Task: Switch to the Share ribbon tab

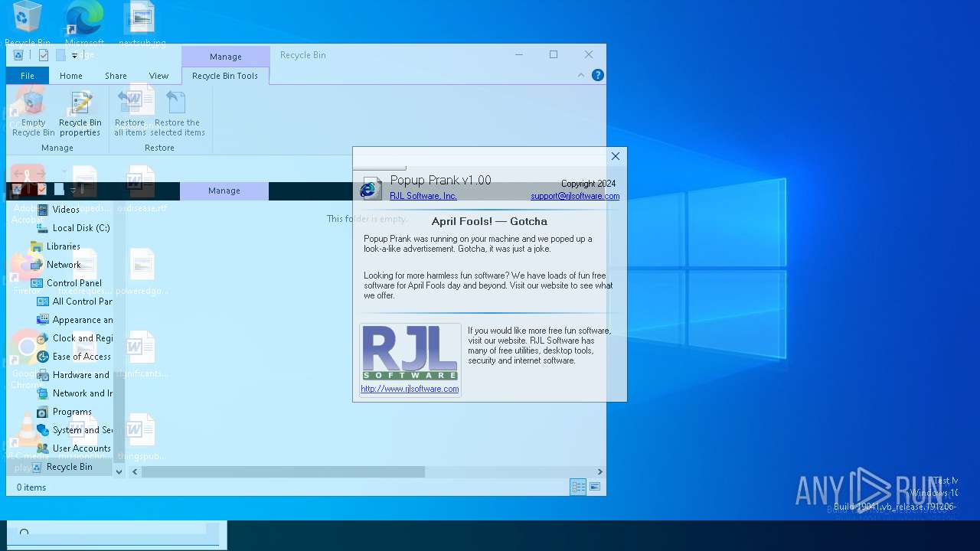Action: (x=116, y=76)
